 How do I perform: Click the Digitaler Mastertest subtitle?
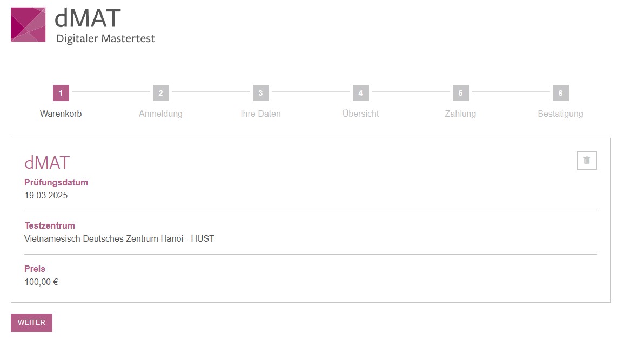click(105, 39)
